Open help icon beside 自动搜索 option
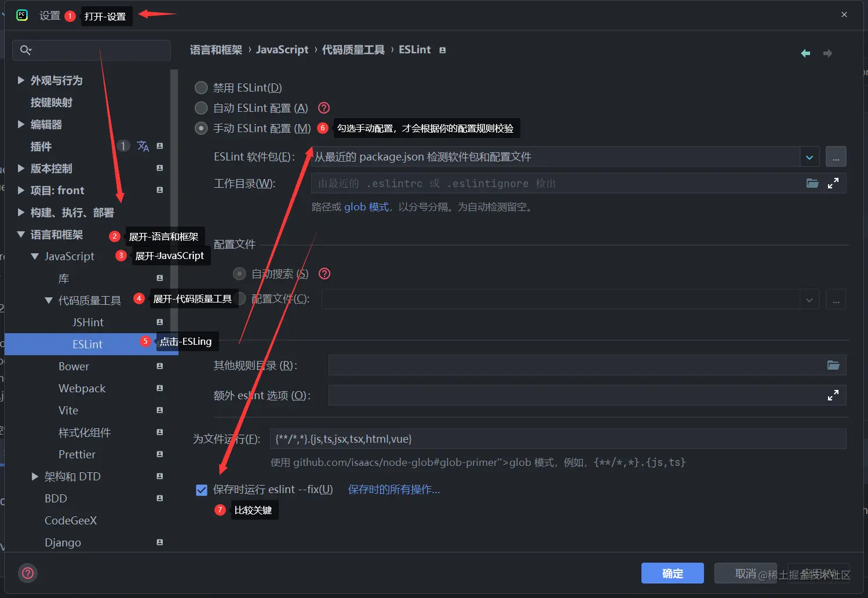Viewport: 868px width, 598px height. (324, 274)
